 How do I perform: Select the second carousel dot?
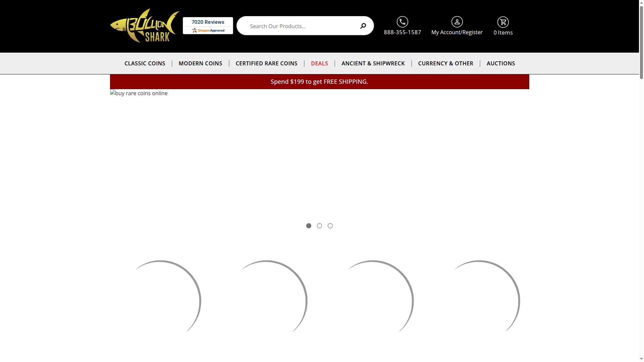319,226
